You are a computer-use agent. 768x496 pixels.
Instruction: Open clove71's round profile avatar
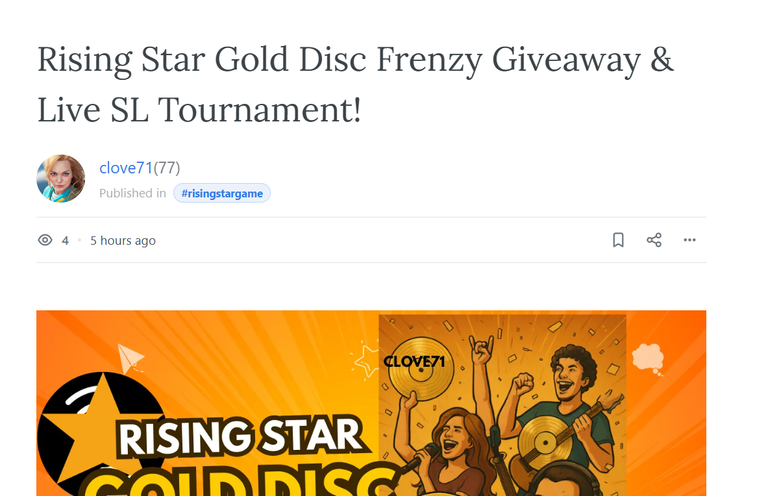(61, 179)
